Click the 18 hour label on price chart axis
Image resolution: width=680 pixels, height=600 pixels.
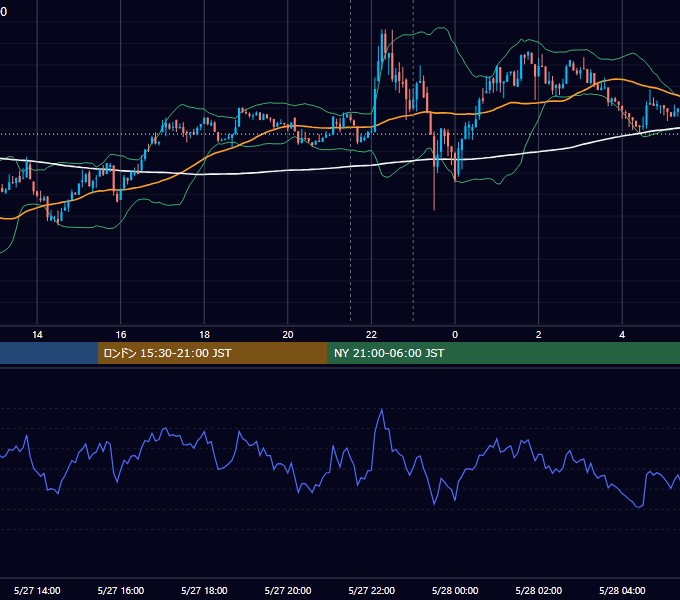pos(204,335)
